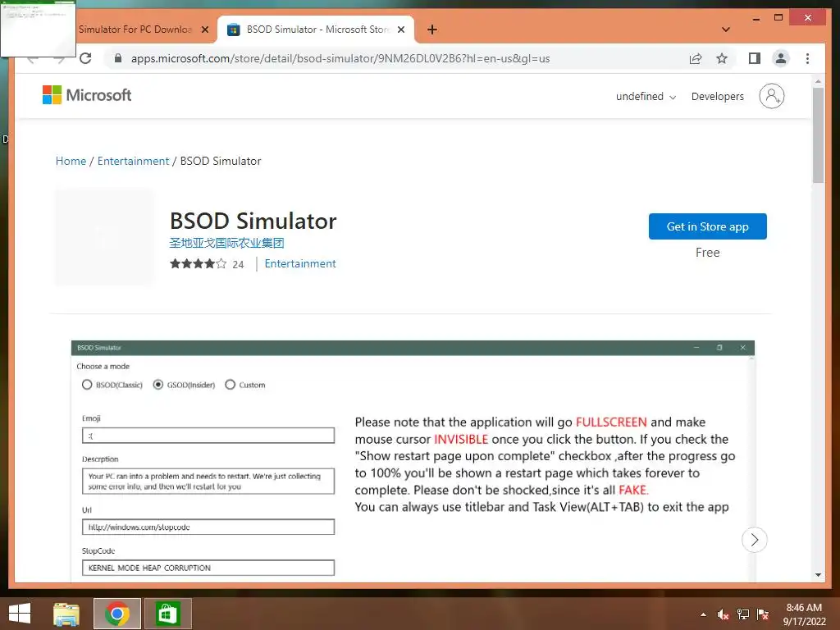Click the app icon placeholder tile
The height and width of the screenshot is (630, 840).
pyautogui.click(x=104, y=237)
